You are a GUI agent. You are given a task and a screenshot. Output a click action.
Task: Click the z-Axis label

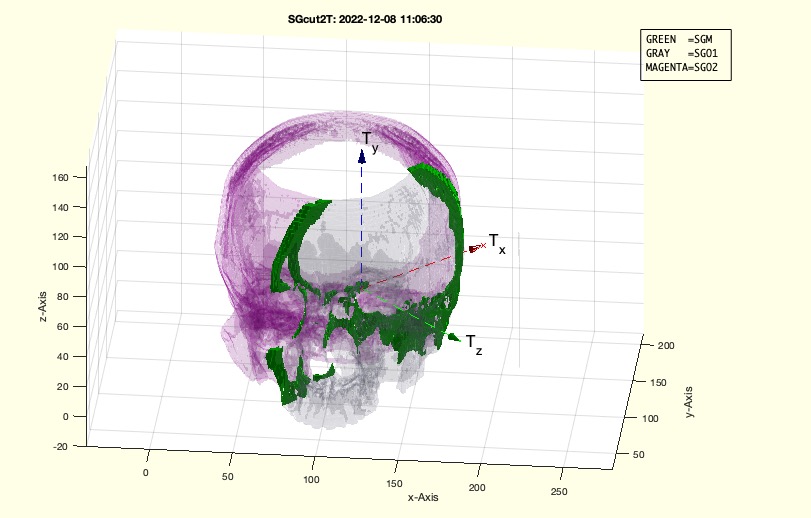click(43, 301)
